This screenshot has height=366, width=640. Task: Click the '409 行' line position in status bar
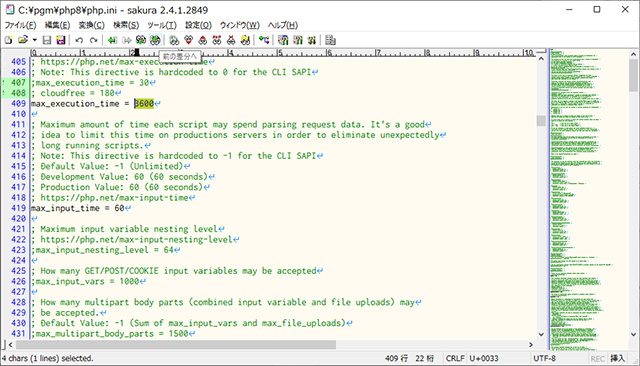(x=396, y=359)
